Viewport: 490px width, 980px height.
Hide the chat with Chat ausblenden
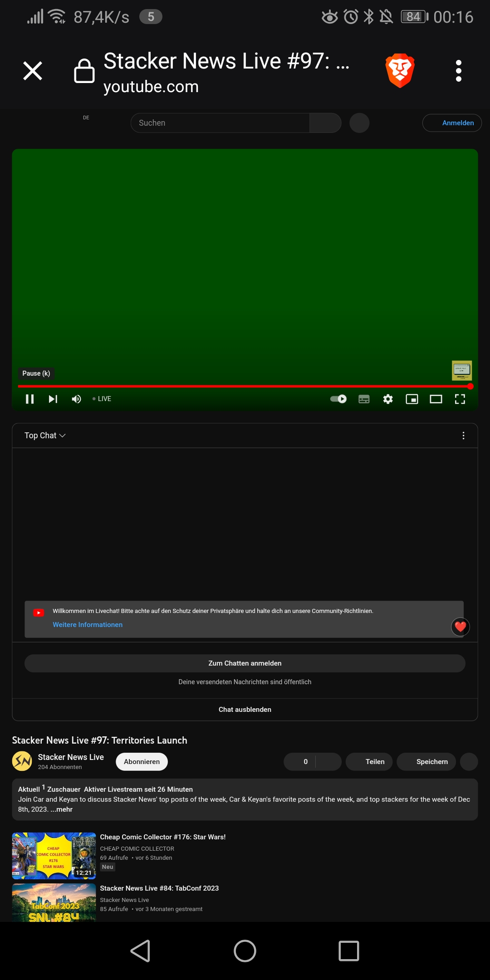245,710
